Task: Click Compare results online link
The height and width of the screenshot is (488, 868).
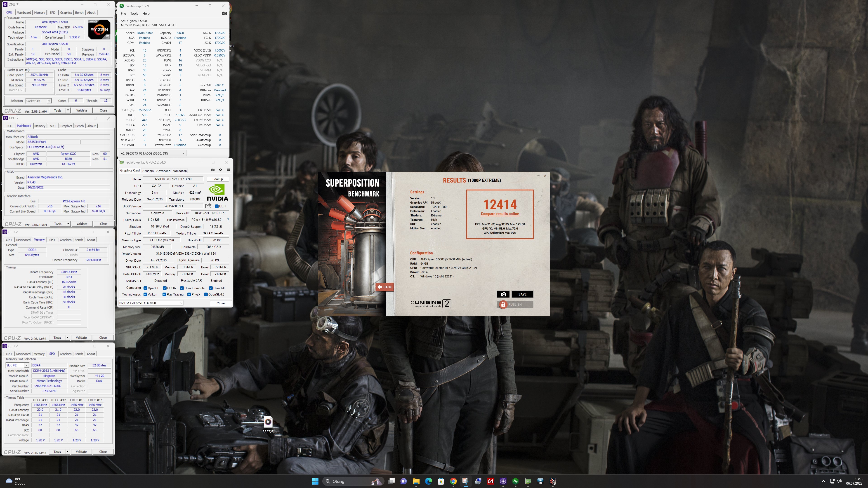Action: pyautogui.click(x=500, y=214)
